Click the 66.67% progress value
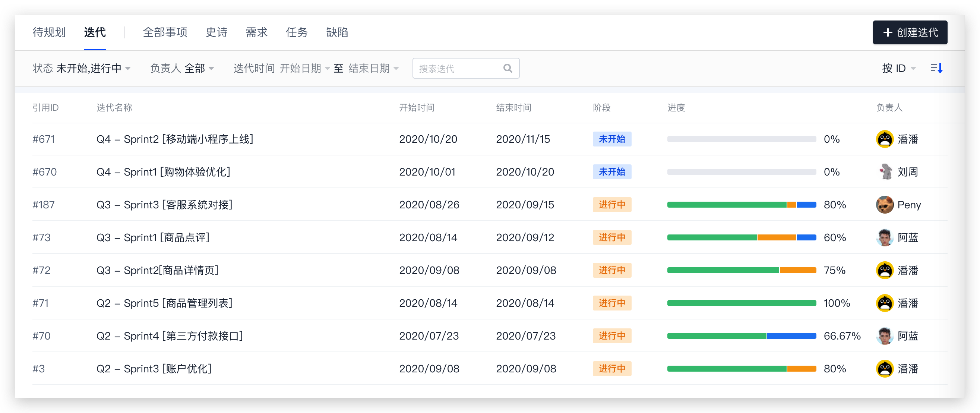The image size is (980, 413). tap(842, 336)
